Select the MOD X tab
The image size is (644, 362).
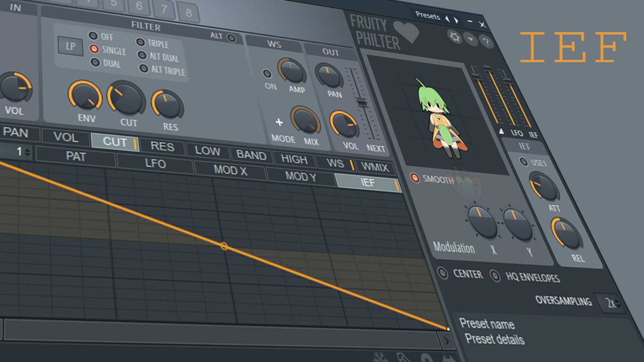231,170
